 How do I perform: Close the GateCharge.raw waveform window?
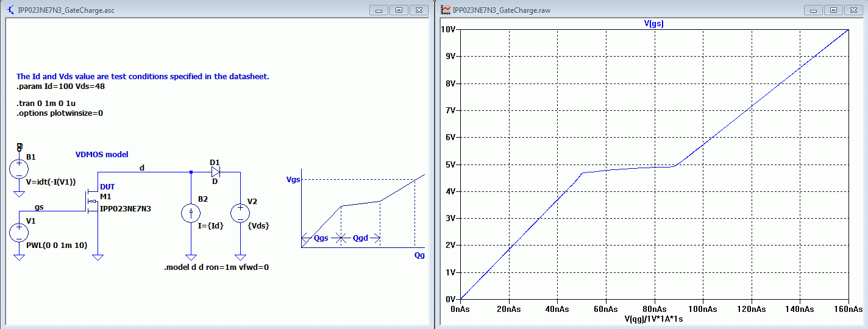click(851, 10)
